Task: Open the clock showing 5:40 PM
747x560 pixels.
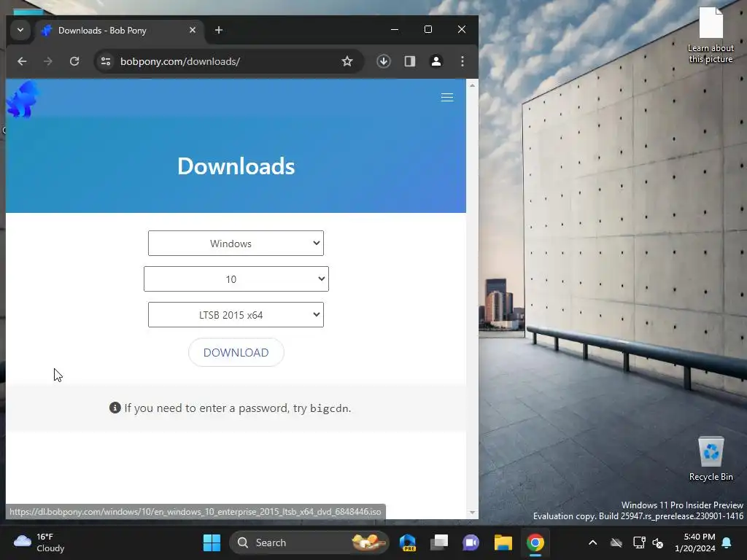Action: click(x=695, y=542)
